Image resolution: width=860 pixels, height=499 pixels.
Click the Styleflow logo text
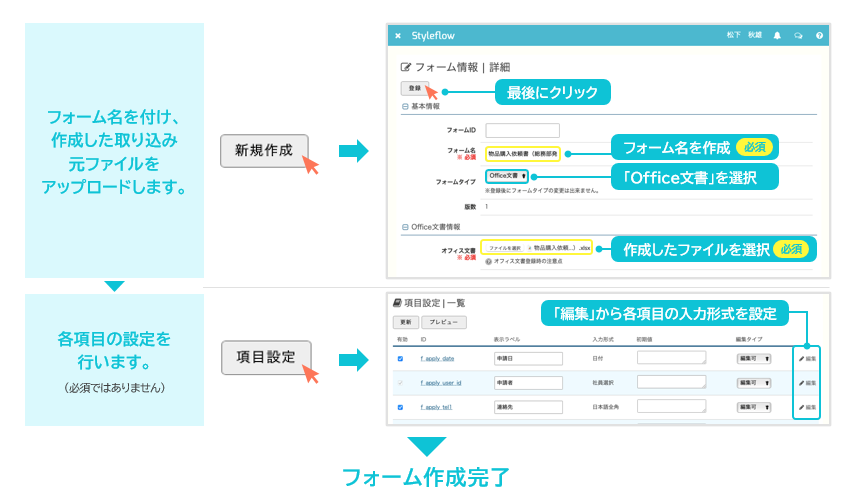point(433,36)
